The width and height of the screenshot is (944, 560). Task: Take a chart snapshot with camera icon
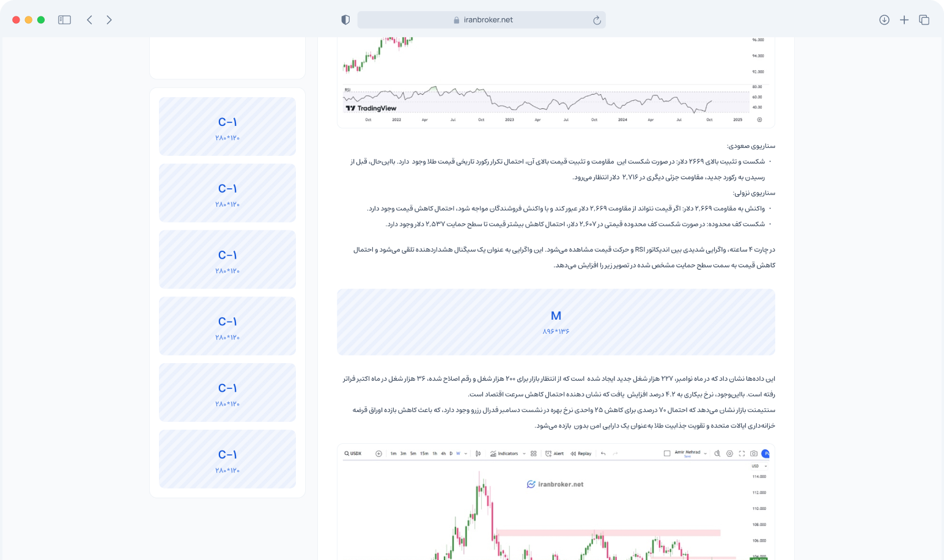point(754,454)
